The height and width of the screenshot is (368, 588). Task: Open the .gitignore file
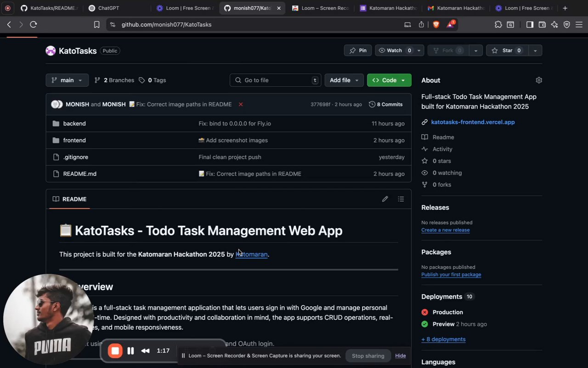(x=76, y=157)
